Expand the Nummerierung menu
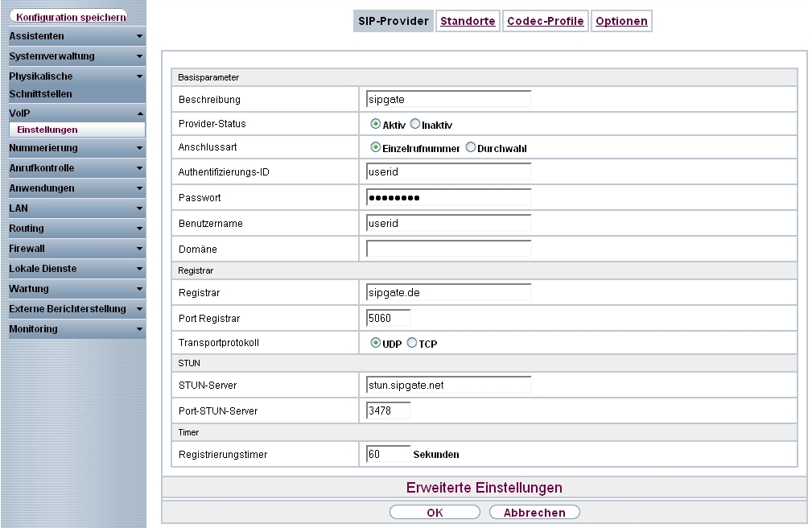 pyautogui.click(x=77, y=147)
